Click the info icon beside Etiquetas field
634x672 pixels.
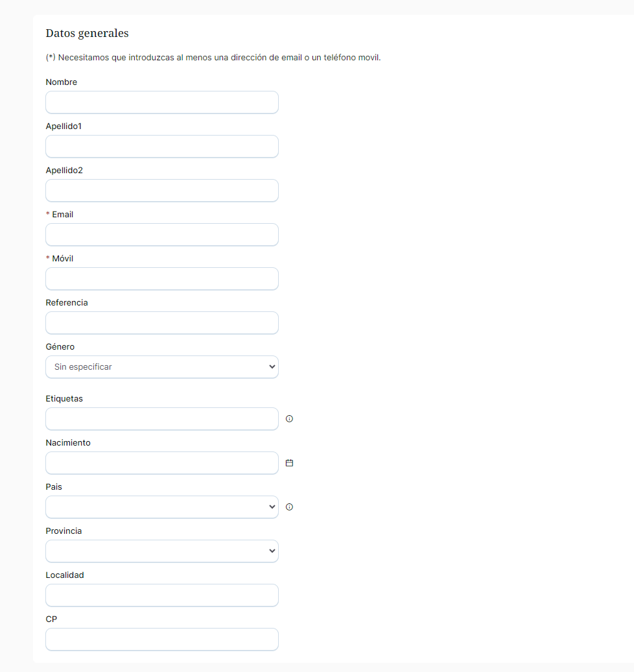(x=289, y=419)
